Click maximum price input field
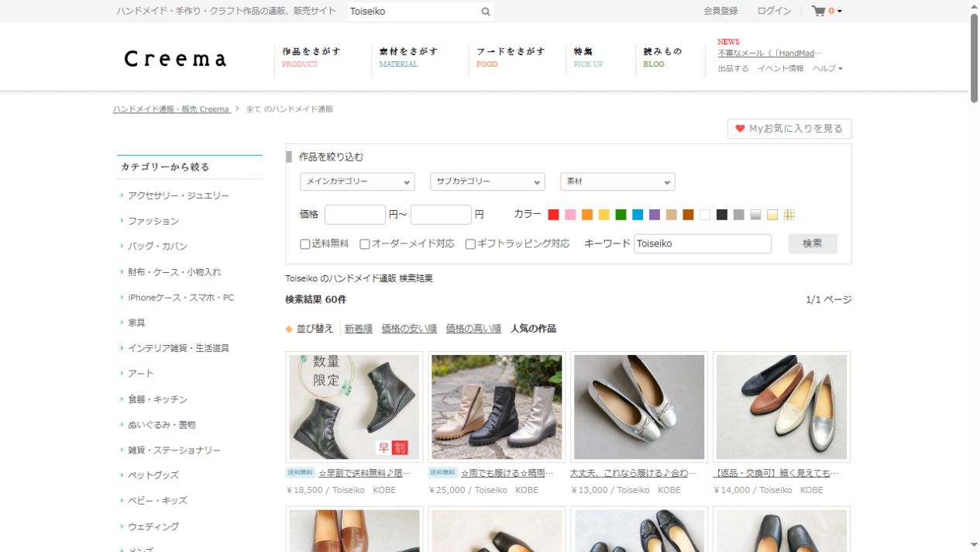Viewport: 980px width, 552px height. tap(441, 215)
